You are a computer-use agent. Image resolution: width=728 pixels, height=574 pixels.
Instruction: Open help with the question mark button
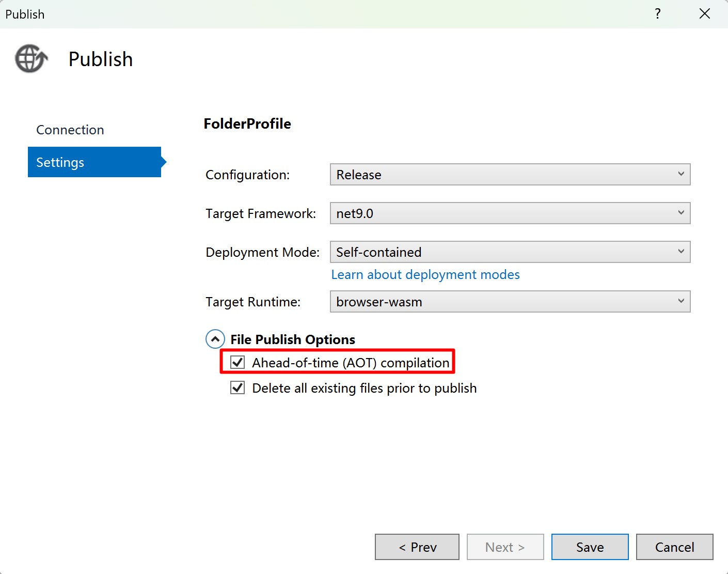tap(657, 14)
